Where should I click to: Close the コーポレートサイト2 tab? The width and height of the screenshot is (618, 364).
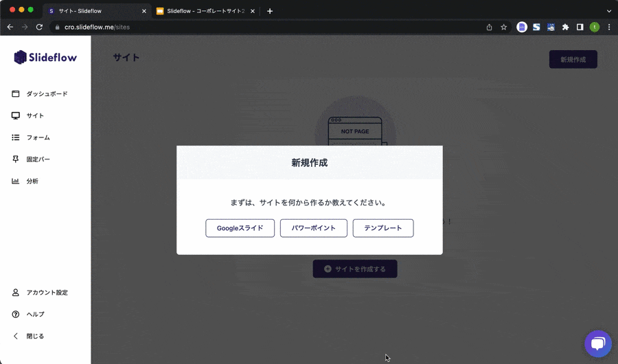click(253, 11)
